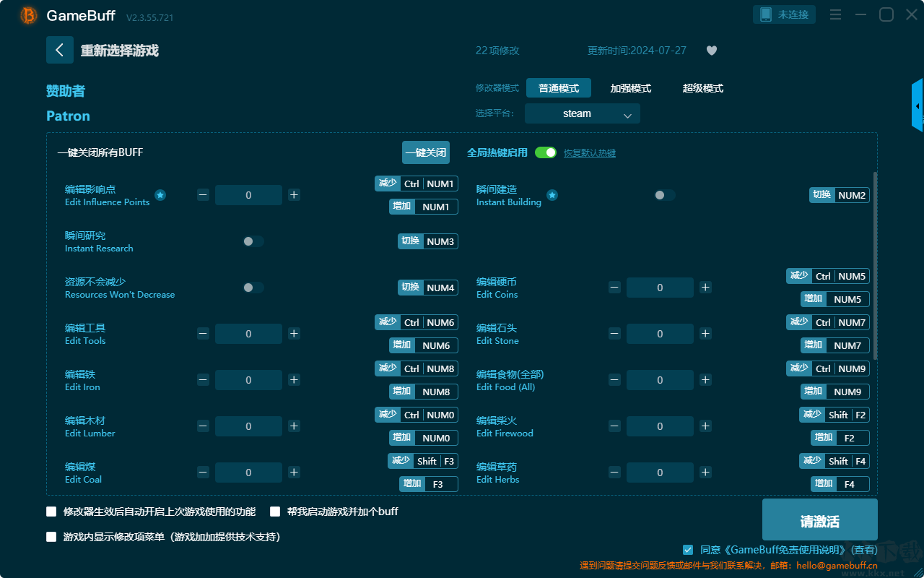Switch to 加强模式 mode tab
This screenshot has width=924, height=578.
(x=631, y=88)
